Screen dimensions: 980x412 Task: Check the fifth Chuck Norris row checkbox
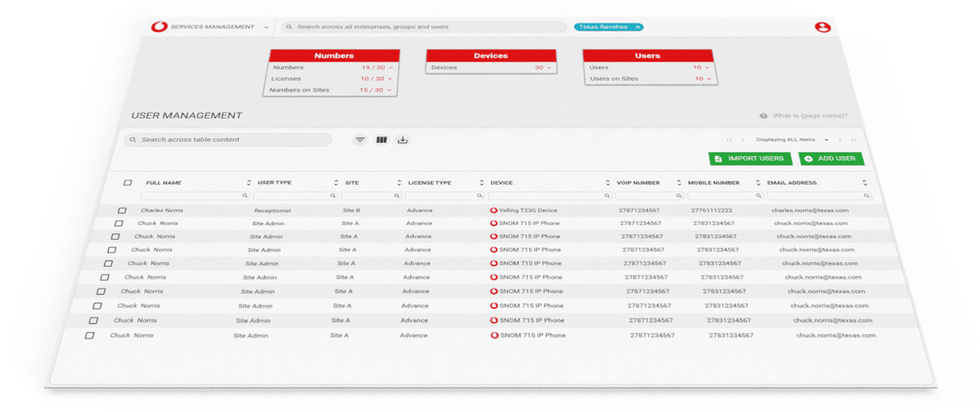[104, 277]
